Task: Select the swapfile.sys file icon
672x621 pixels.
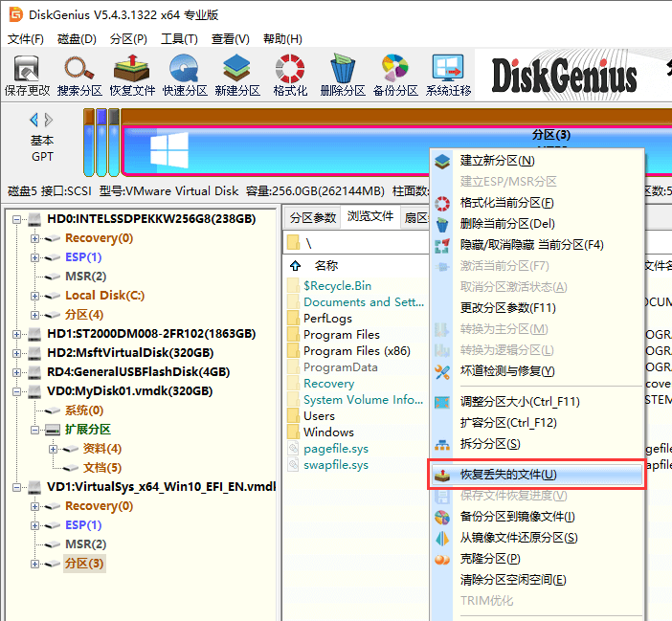Action: click(x=293, y=465)
